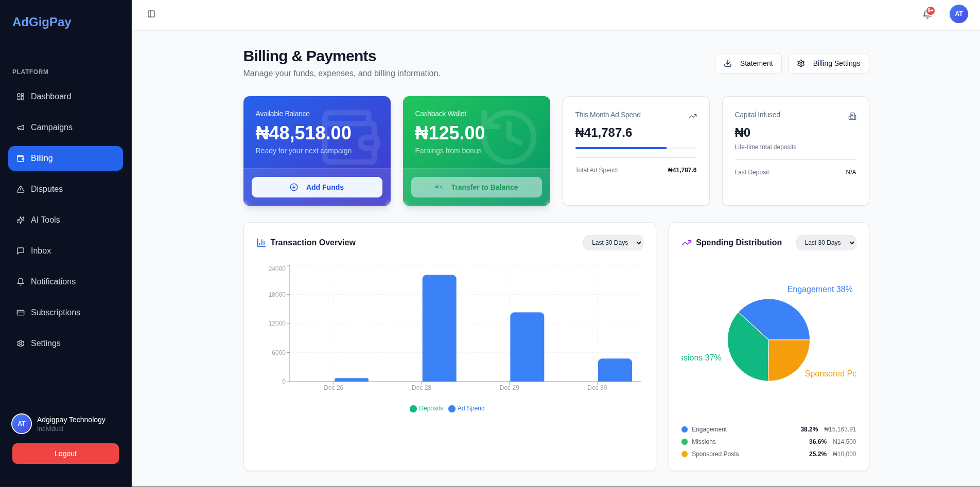Click the ₦14,500 Missions amount
The height and width of the screenshot is (487, 980).
pos(844,442)
